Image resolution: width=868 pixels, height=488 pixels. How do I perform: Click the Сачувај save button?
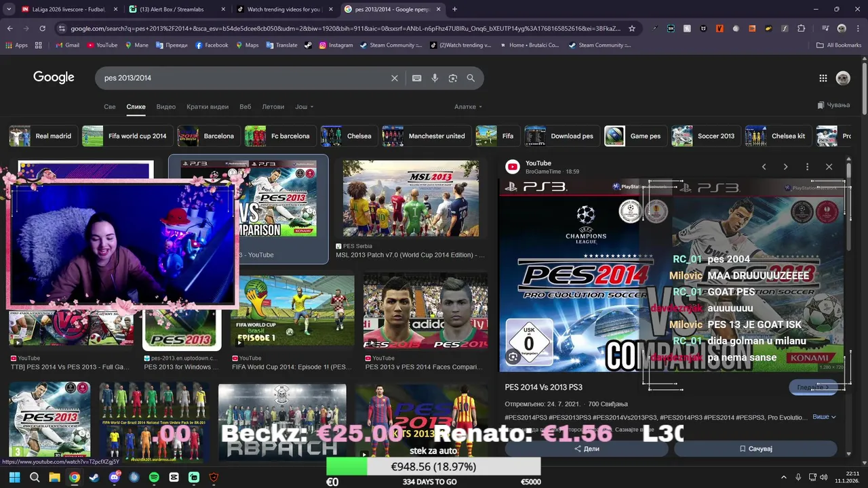(x=755, y=449)
